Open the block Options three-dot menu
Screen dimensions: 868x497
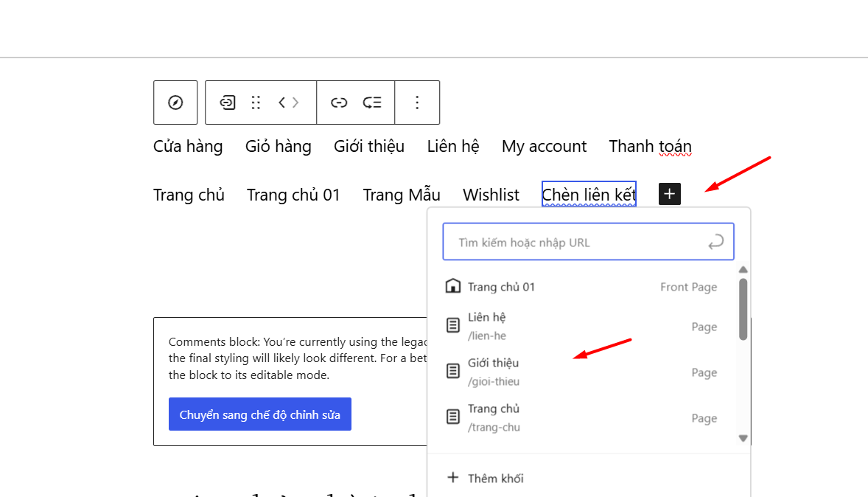coord(417,102)
